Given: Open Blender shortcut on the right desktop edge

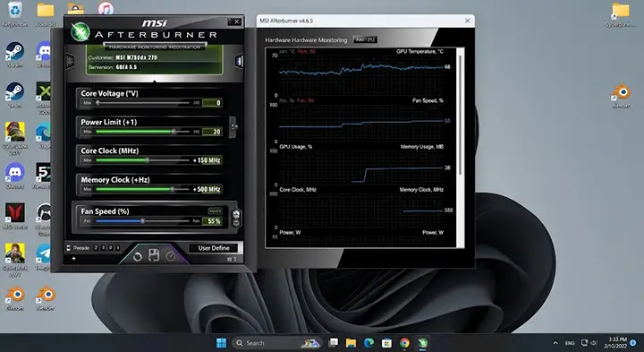Looking at the screenshot, I should 621,96.
